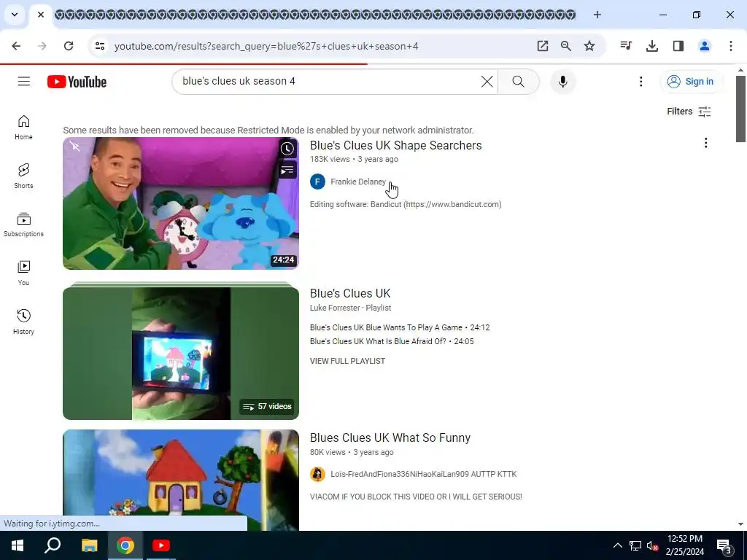The height and width of the screenshot is (560, 747).
Task: Play What Is Blue Afraid Of video
Action: click(x=392, y=341)
